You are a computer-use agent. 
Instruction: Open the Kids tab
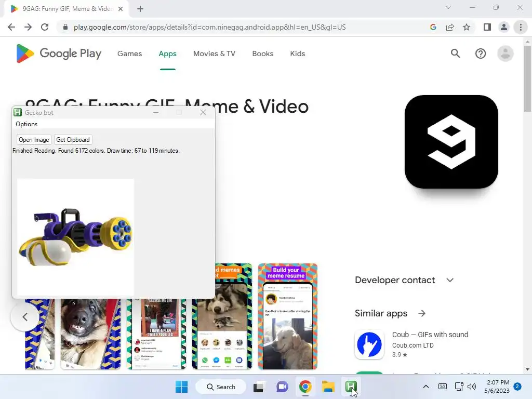coord(298,54)
